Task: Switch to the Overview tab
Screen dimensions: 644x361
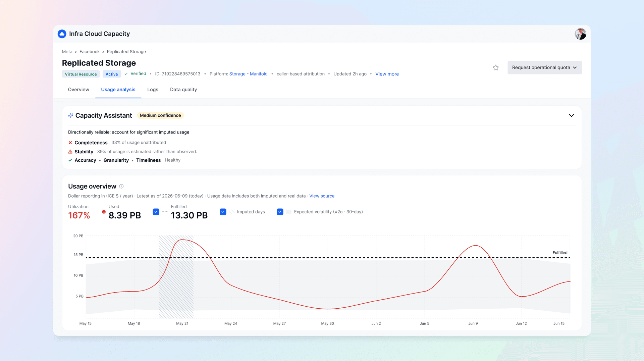Action: [78, 90]
